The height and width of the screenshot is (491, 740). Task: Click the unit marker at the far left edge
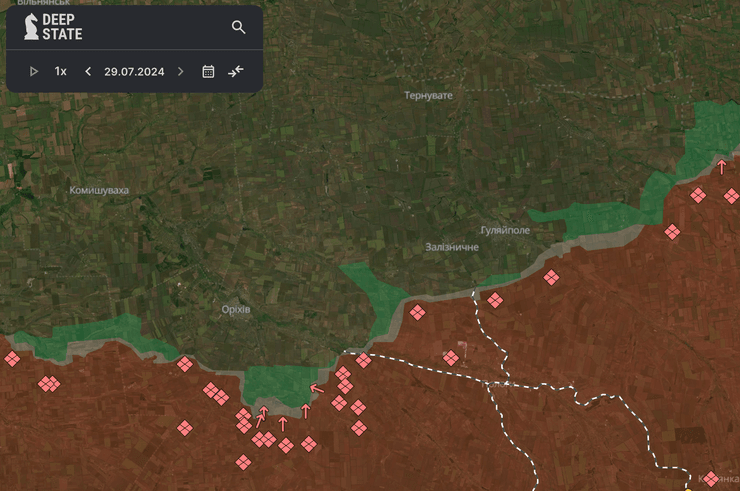coord(12,359)
